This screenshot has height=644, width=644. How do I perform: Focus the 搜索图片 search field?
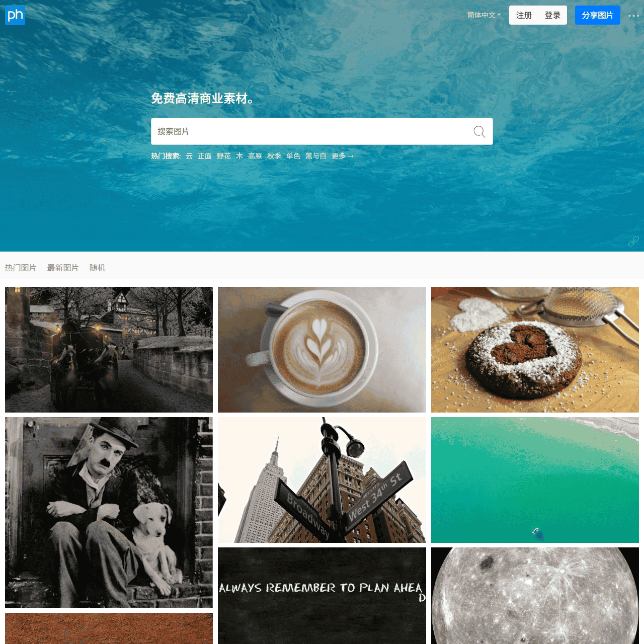312,131
